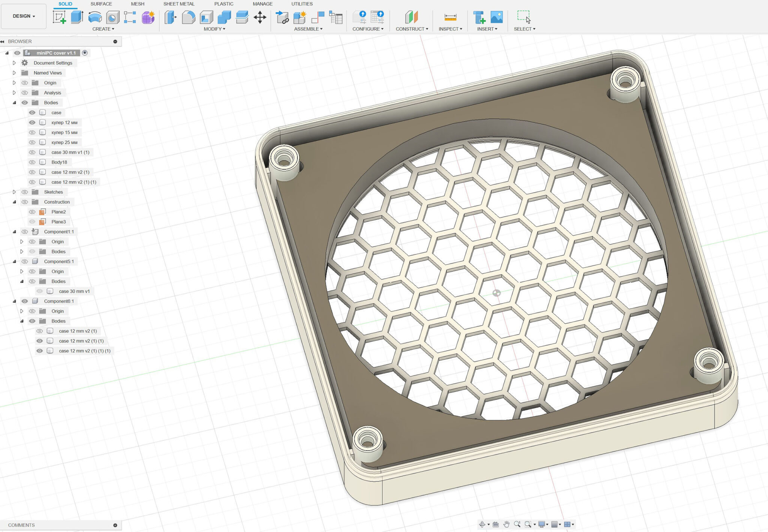Image resolution: width=768 pixels, height=532 pixels.
Task: Collapse the Component6:1 tree node
Action: [14, 301]
